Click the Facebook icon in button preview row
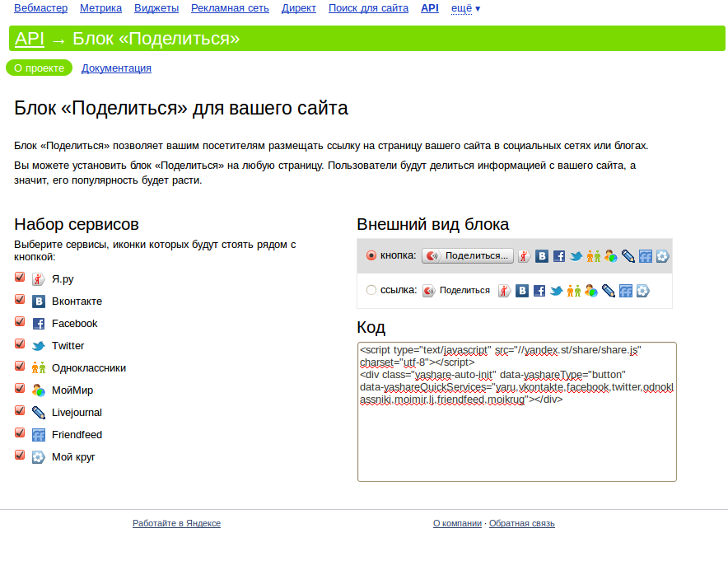 pyautogui.click(x=559, y=256)
